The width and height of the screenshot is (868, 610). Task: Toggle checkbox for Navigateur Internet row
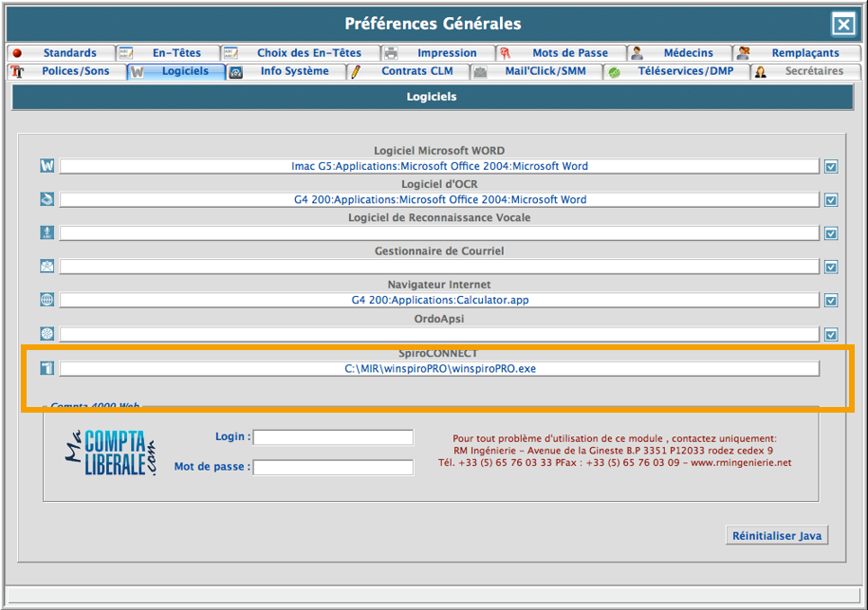[831, 301]
